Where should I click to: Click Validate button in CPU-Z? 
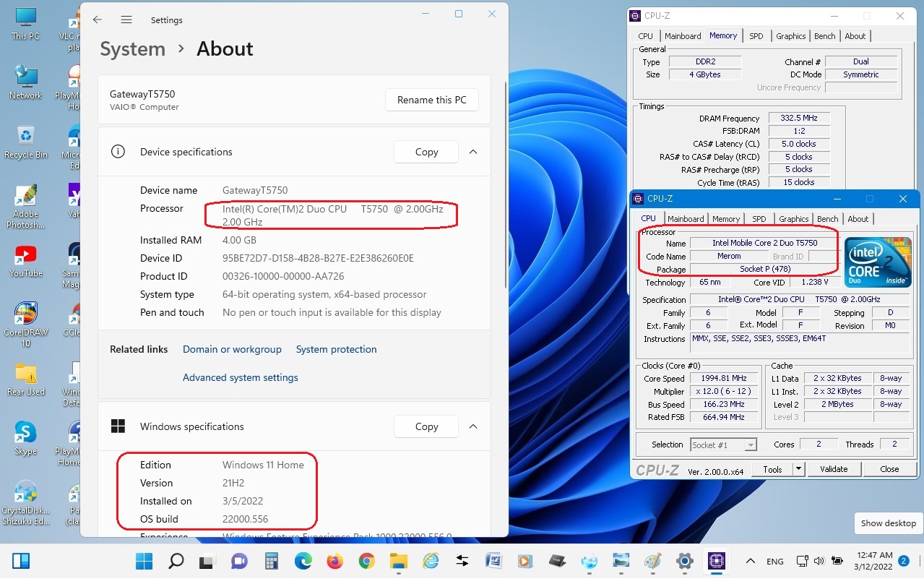point(834,469)
